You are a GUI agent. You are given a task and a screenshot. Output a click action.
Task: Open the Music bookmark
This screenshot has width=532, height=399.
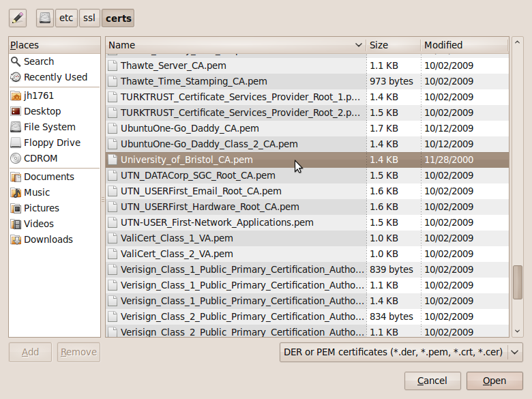point(55,192)
